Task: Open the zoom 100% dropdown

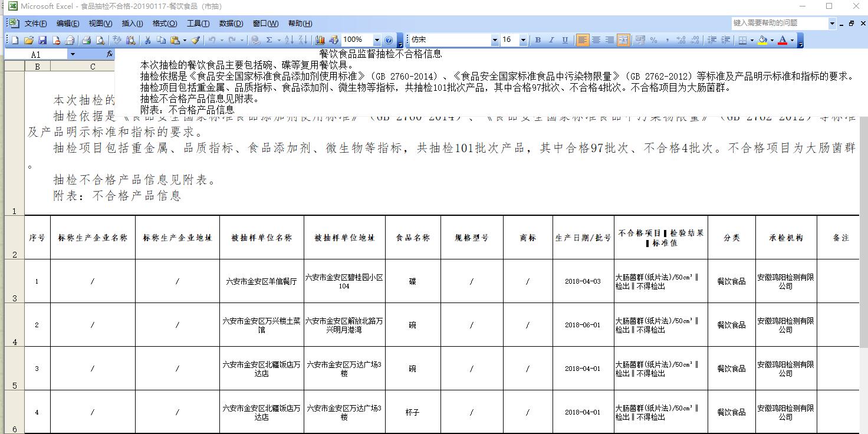Action: [x=377, y=40]
